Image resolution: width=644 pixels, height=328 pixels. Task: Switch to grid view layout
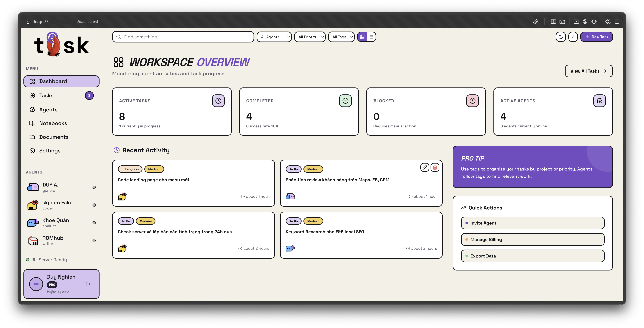362,37
